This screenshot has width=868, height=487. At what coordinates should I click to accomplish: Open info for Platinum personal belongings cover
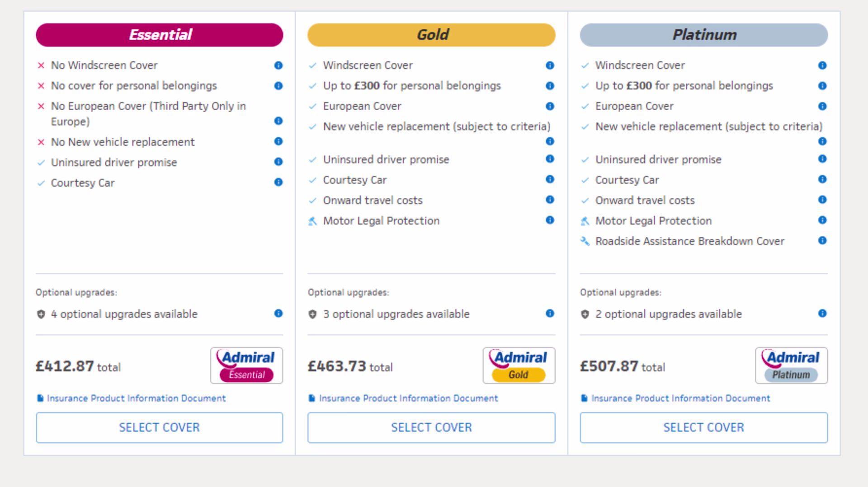(822, 86)
